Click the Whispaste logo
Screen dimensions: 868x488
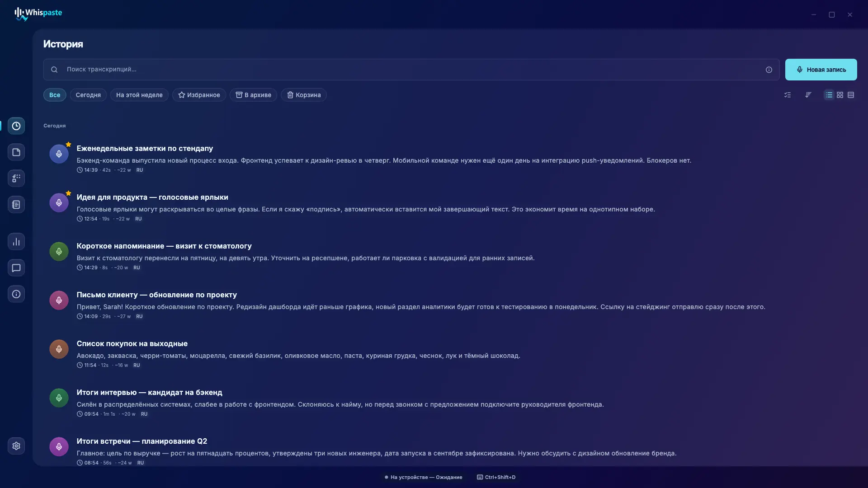click(38, 14)
